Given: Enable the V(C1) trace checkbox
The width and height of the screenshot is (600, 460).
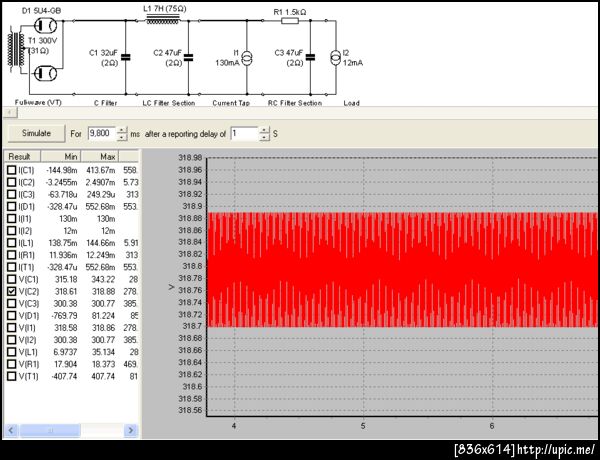Looking at the screenshot, I should [12, 279].
